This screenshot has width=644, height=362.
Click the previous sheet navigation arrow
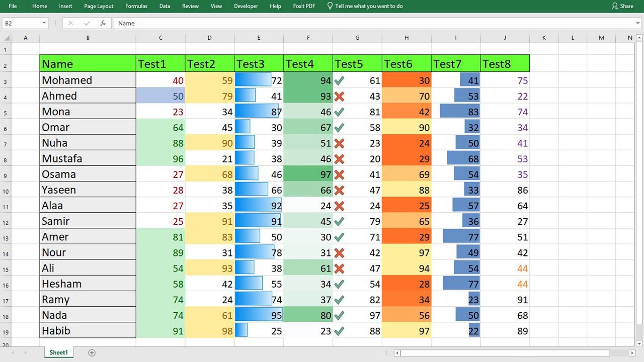12,353
